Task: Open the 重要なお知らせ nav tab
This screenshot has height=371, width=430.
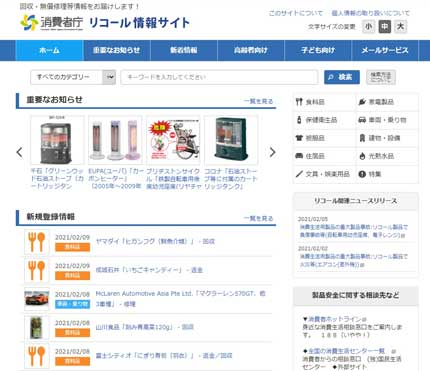Action: pyautogui.click(x=117, y=50)
